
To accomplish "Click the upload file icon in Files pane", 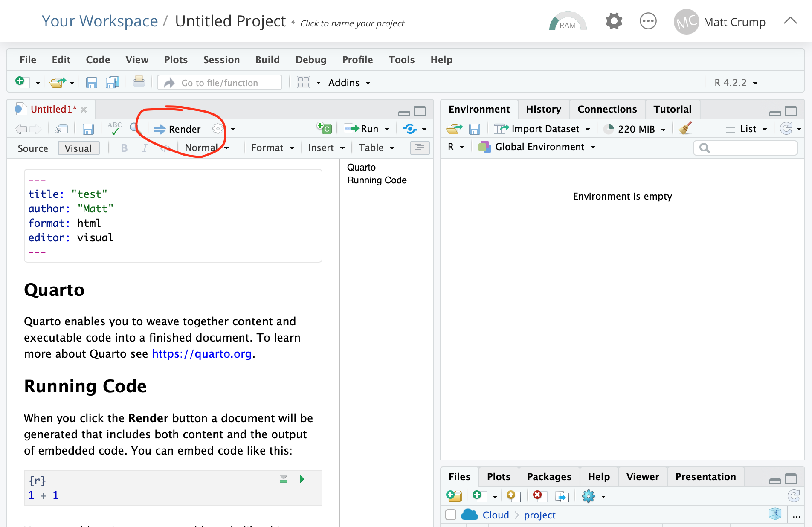I will tap(513, 496).
